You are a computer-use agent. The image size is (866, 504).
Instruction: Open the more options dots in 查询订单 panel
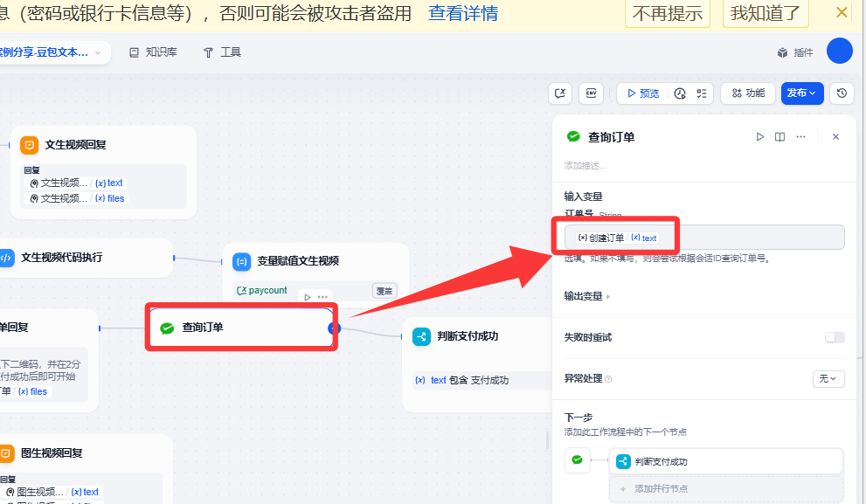(800, 137)
